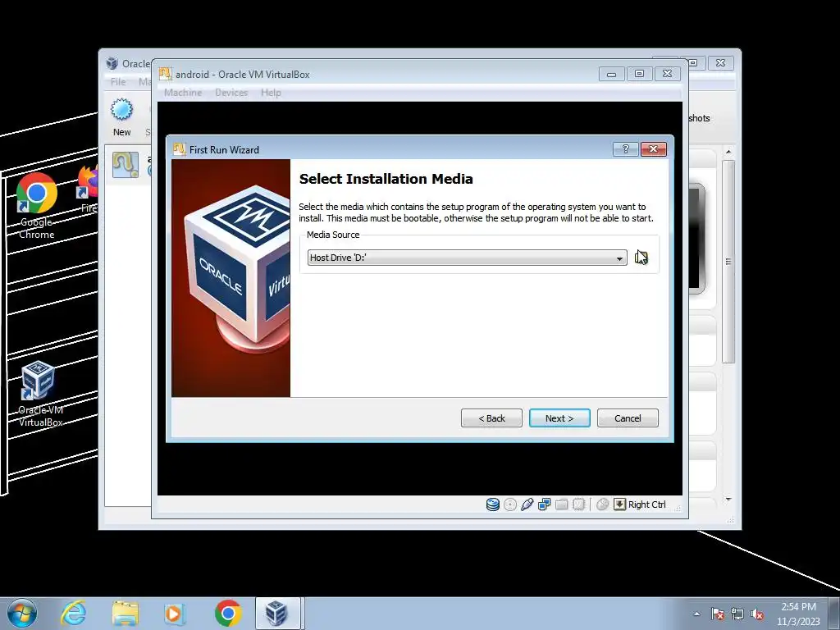
Task: Click scroll up arrow in Manager details panel
Action: pyautogui.click(x=728, y=152)
